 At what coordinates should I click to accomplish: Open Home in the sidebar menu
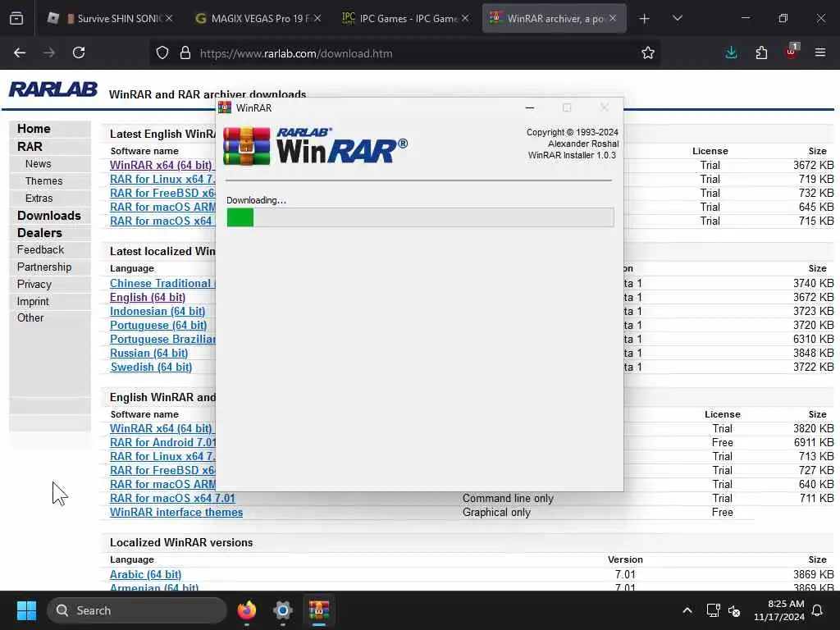(34, 129)
